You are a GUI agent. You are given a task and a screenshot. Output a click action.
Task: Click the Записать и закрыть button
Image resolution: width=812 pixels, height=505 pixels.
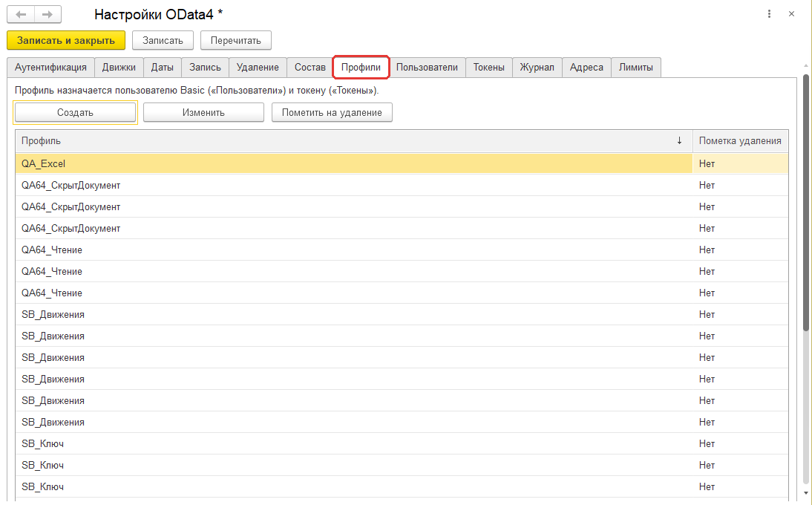pos(66,40)
